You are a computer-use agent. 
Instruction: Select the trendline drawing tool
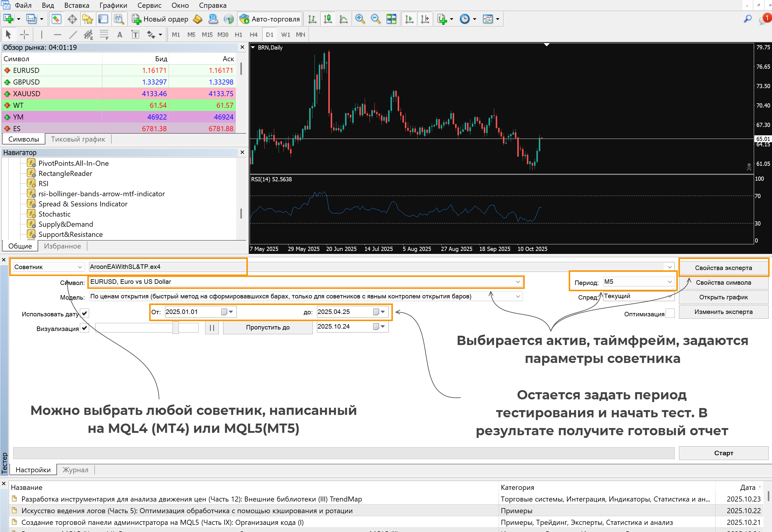point(73,35)
